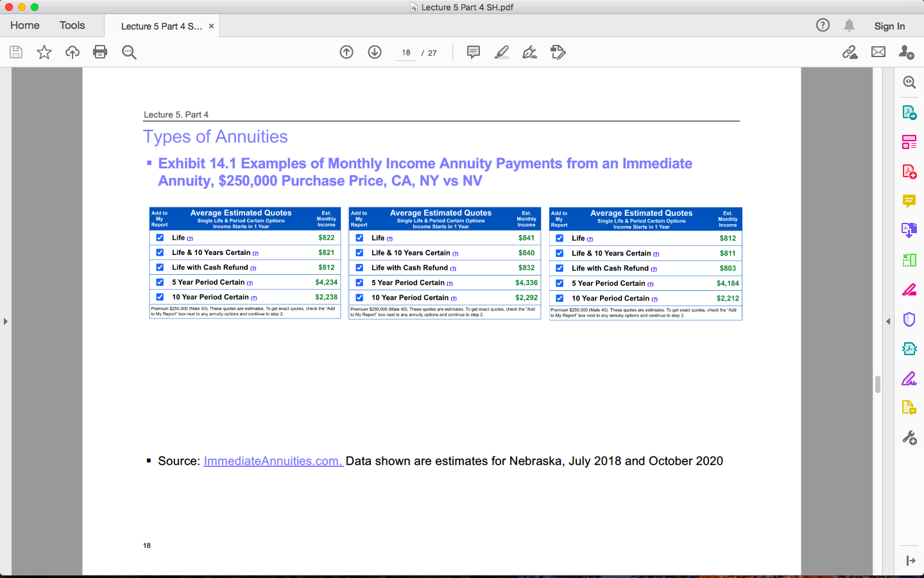Click the (?) help link beside 5 Year Period Certain in third table
Screen dimensions: 924x578
(651, 284)
